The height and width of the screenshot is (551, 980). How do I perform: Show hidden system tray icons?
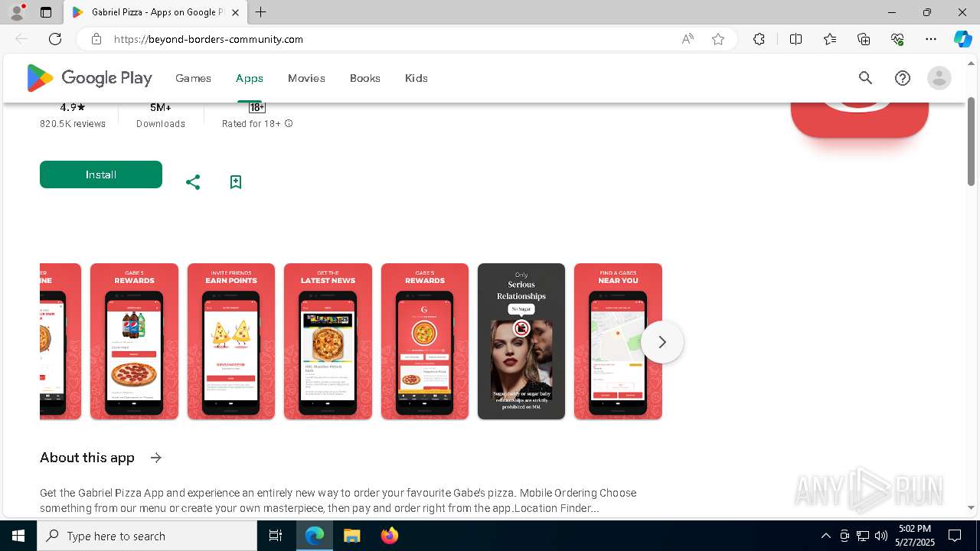click(825, 536)
